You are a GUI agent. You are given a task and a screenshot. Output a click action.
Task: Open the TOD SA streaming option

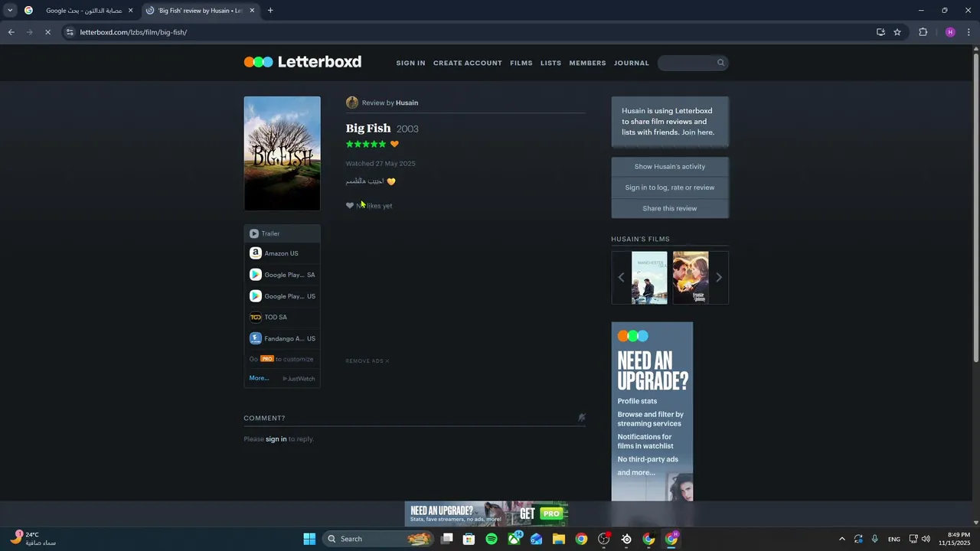[282, 317]
